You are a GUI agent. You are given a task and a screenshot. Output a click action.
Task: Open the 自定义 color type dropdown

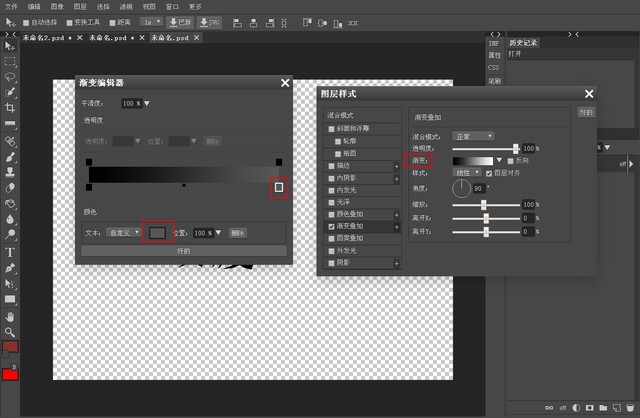click(123, 233)
